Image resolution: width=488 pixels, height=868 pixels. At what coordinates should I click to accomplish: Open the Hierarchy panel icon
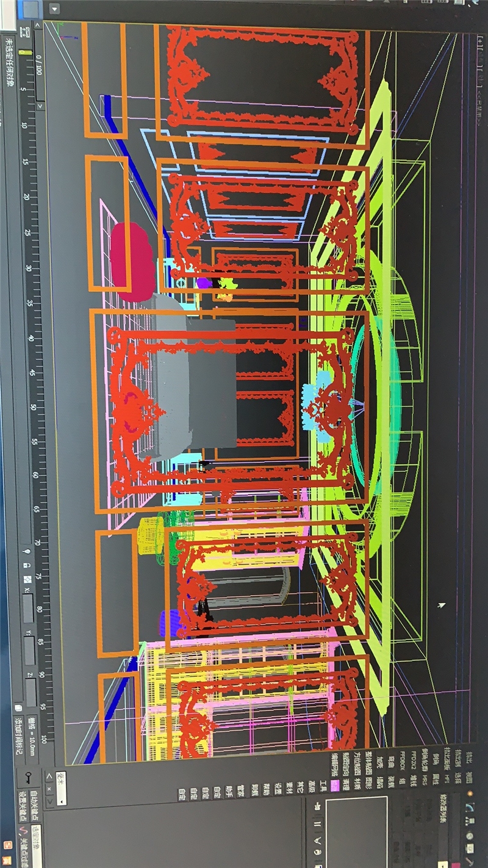470,821
